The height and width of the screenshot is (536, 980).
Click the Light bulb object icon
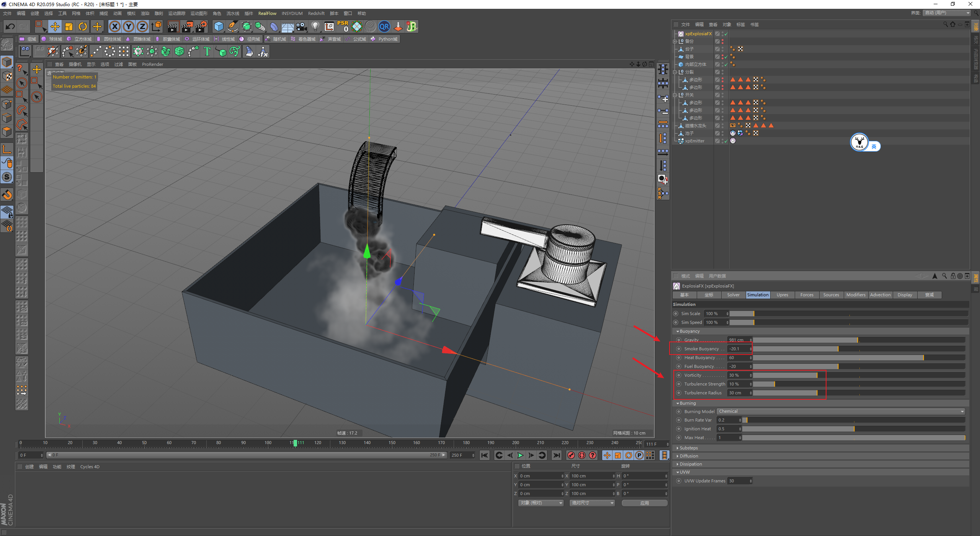(x=315, y=26)
